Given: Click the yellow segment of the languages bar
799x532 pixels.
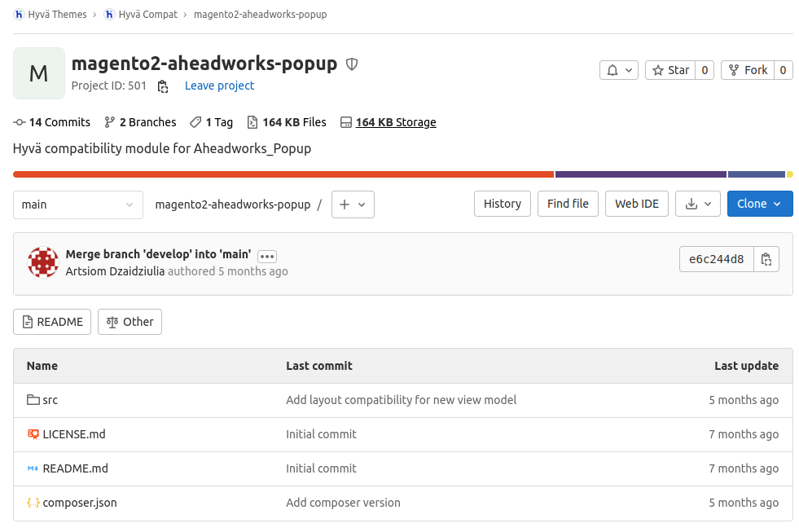Looking at the screenshot, I should coord(790,175).
